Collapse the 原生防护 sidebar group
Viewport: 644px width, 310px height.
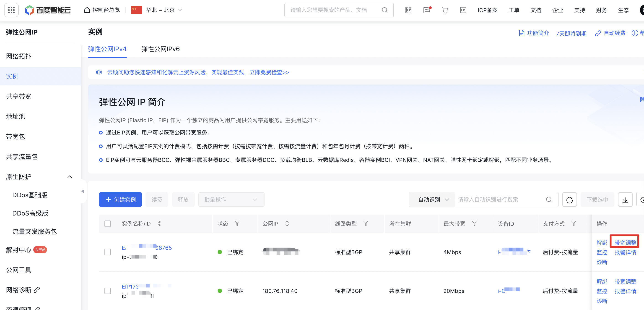click(70, 177)
